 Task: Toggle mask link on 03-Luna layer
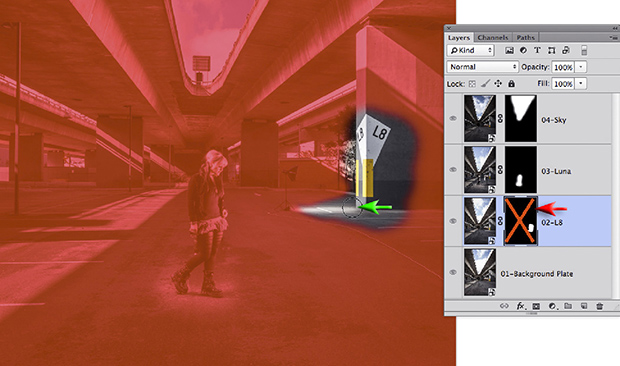pyautogui.click(x=500, y=170)
